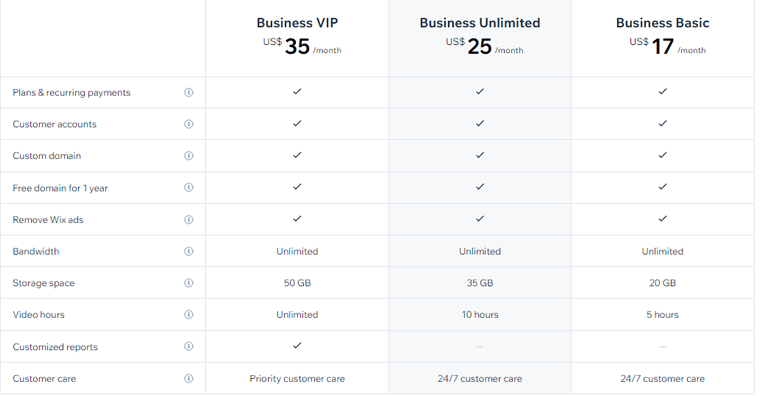
Task: Show Video hours info tooltip icon
Action: 189,315
